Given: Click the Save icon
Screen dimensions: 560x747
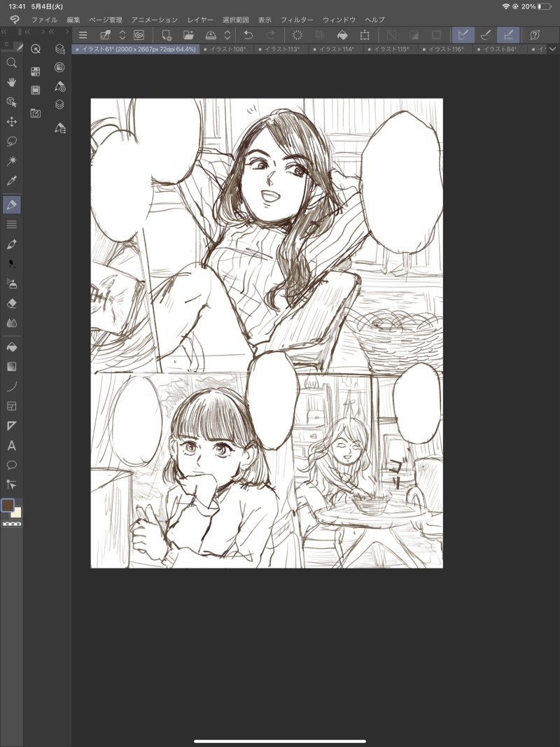Looking at the screenshot, I should [x=211, y=35].
